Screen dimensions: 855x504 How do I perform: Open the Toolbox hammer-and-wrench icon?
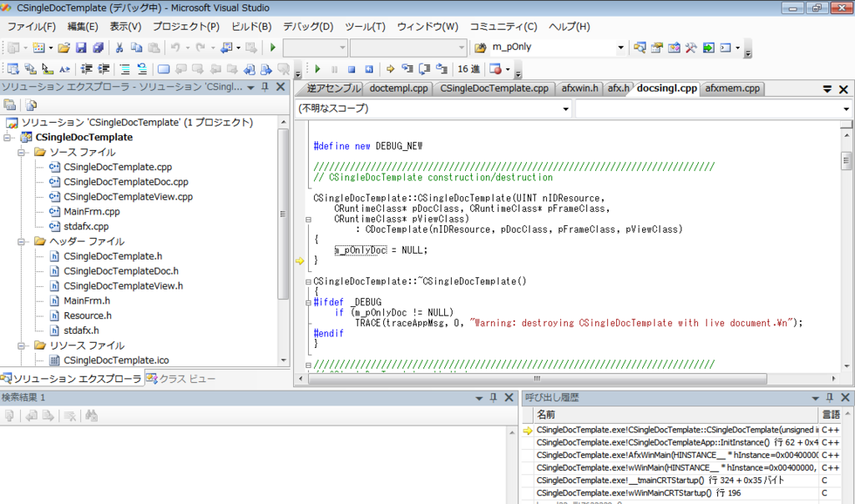coord(691,48)
